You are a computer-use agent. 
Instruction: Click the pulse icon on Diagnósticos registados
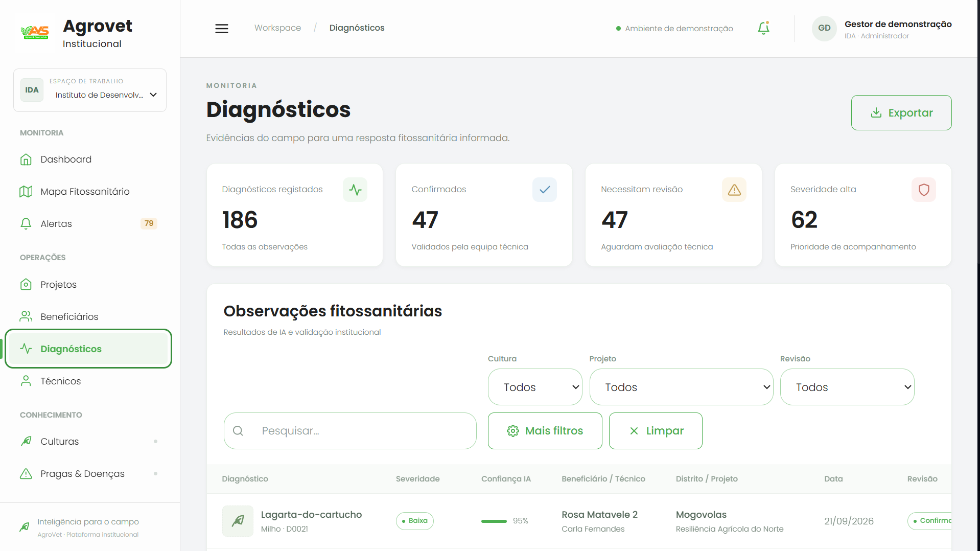pos(355,190)
